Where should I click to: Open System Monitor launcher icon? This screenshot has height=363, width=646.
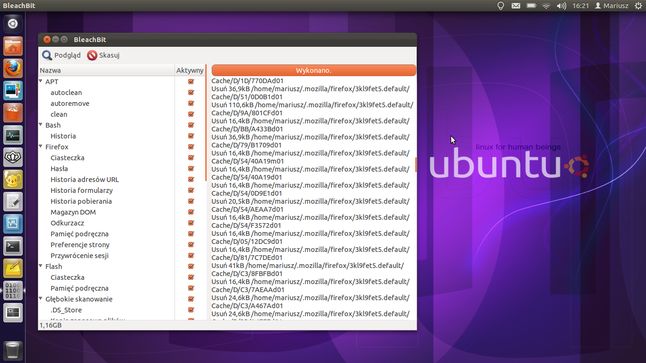pos(13,135)
